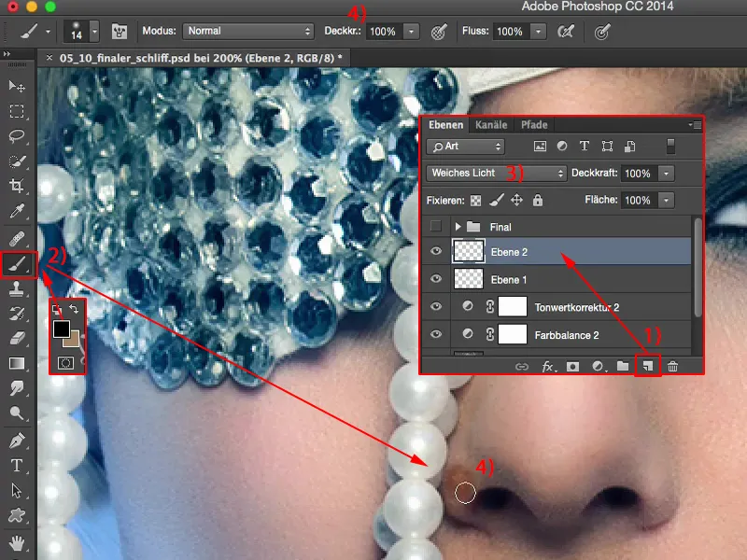The height and width of the screenshot is (560, 747).
Task: Lock image pixels brush icon
Action: coord(497,201)
